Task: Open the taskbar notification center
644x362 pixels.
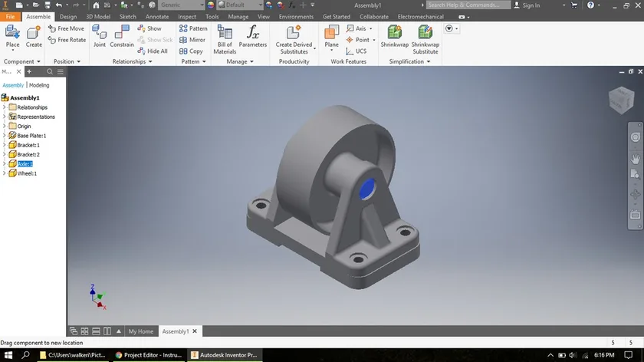Action: (629, 355)
